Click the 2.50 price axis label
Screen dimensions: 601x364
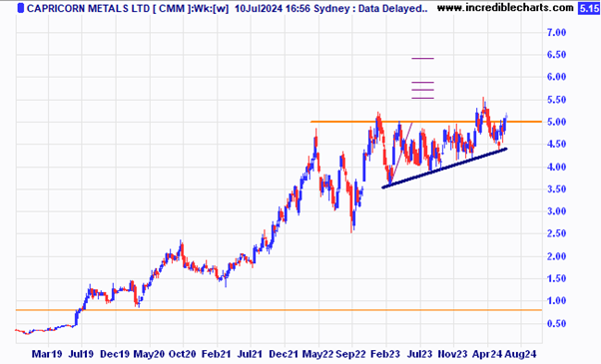[x=556, y=233]
